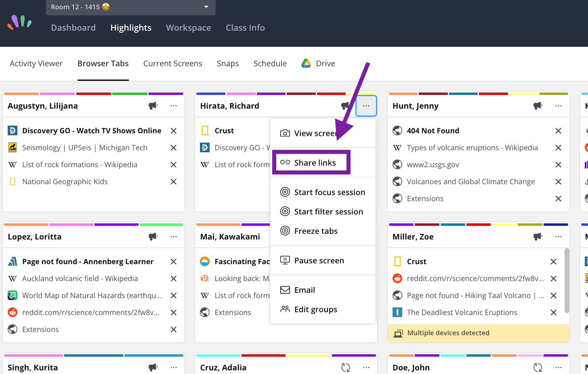This screenshot has width=588, height=374.
Task: Click sync icon for Cruz, Adalia
Action: 346,368
